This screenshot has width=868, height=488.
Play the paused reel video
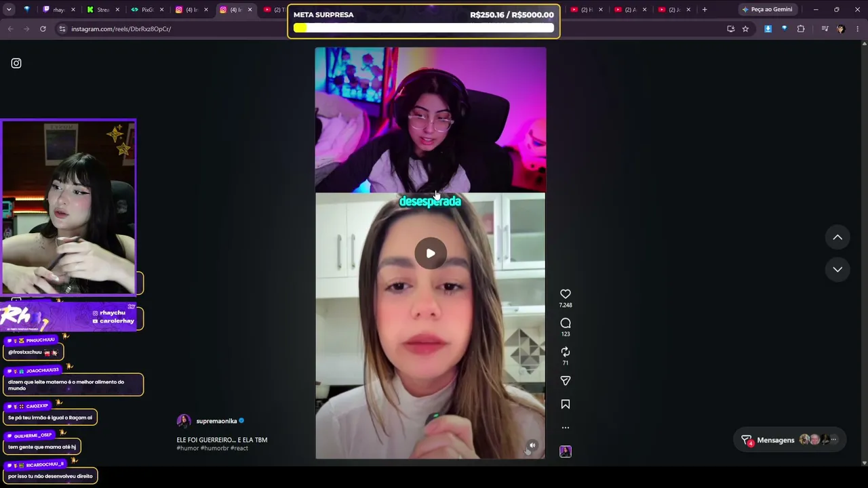click(x=431, y=253)
